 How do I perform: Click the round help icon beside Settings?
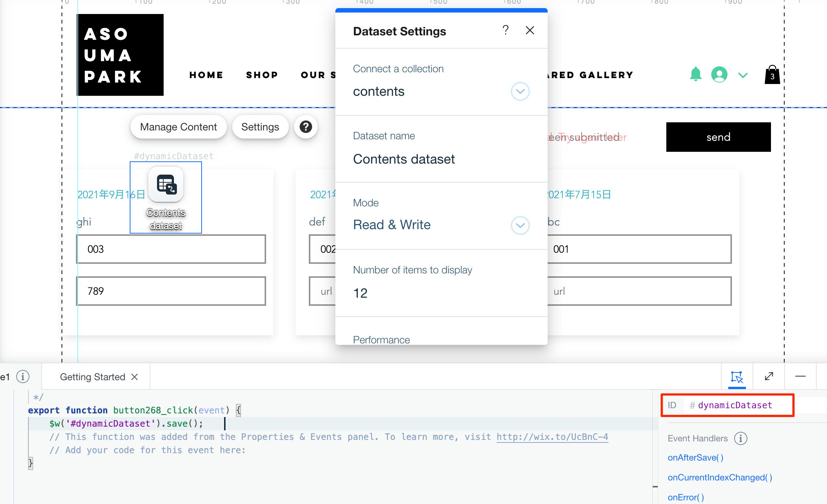(306, 127)
